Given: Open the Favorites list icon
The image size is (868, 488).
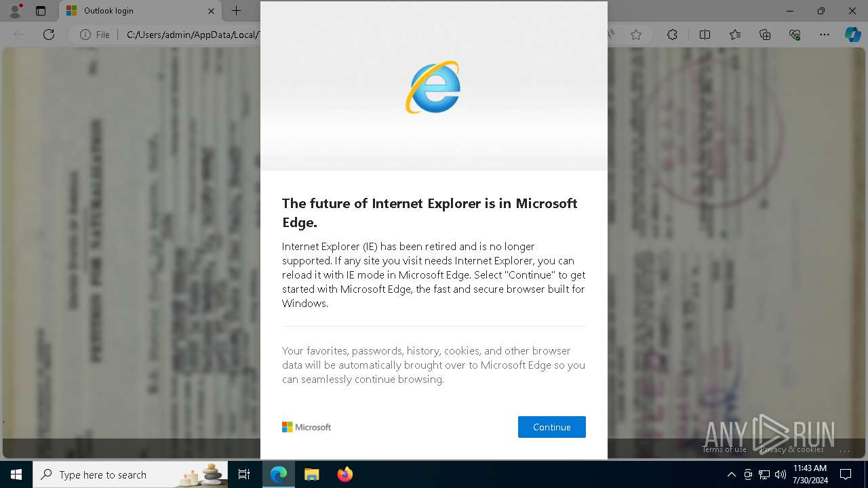Looking at the screenshot, I should click(735, 35).
